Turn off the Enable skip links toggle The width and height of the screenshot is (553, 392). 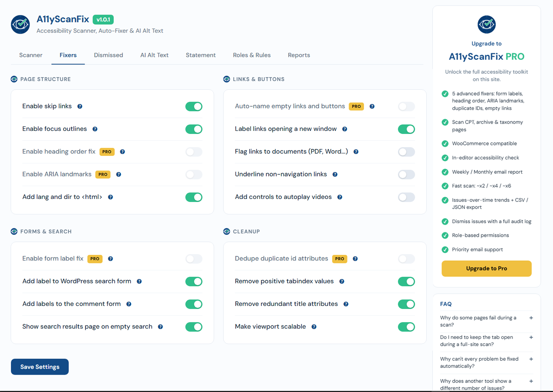tap(194, 106)
